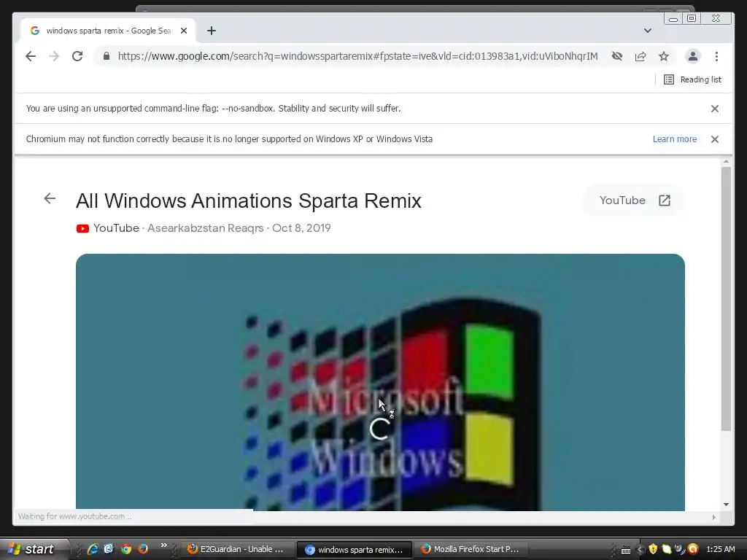Switch to Mozilla Firefox Start Page window

tap(471, 549)
